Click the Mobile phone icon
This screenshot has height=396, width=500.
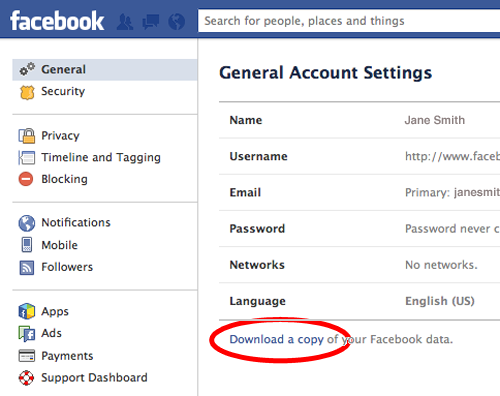(27, 245)
